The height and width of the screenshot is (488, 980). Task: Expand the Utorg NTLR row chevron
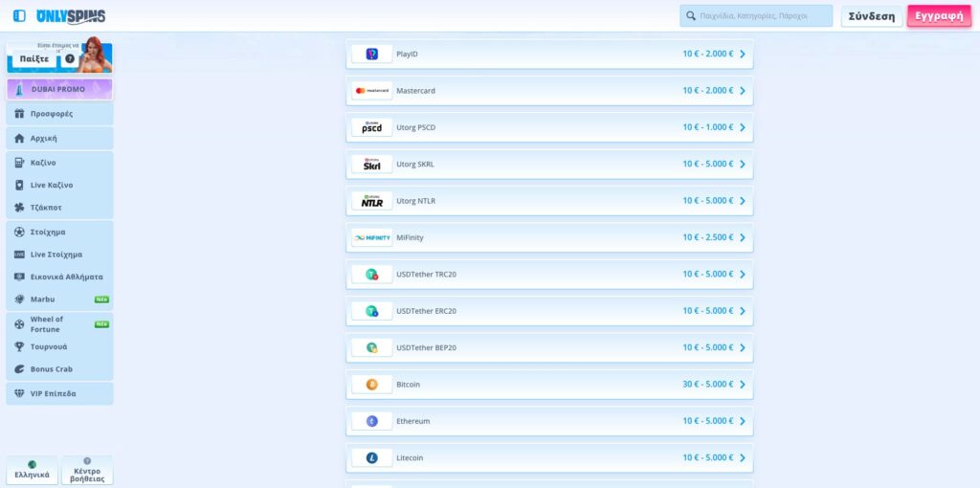point(742,201)
